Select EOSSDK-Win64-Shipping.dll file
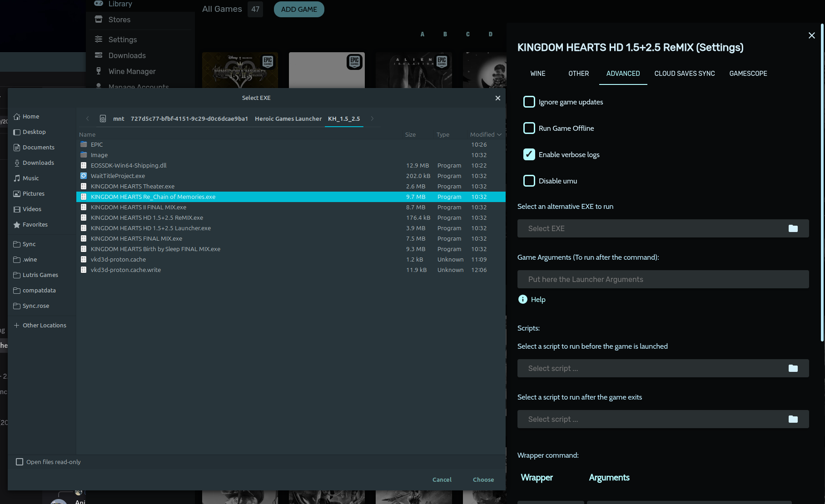This screenshot has width=825, height=504. click(291, 166)
